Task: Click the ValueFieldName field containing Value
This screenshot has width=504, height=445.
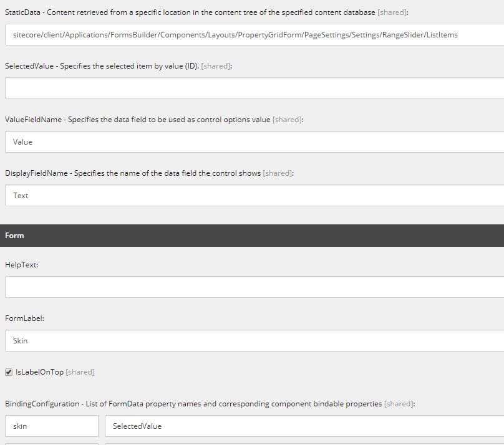Action: point(254,142)
